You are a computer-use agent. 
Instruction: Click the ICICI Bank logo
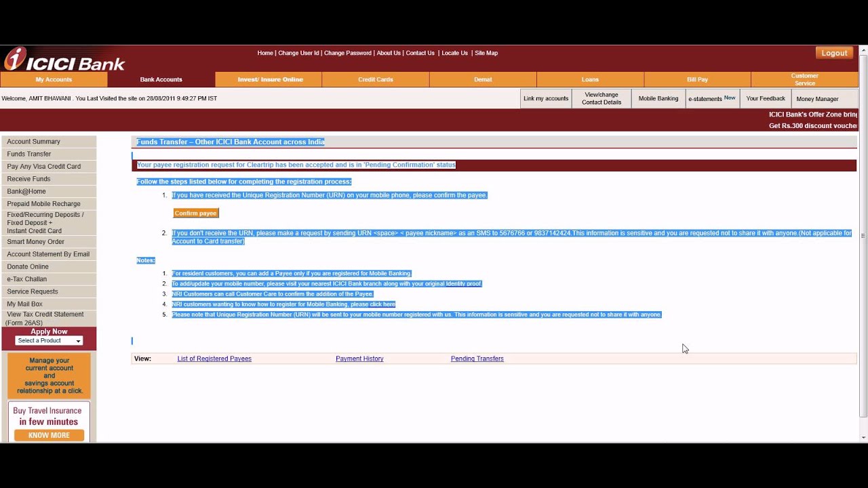pyautogui.click(x=64, y=60)
